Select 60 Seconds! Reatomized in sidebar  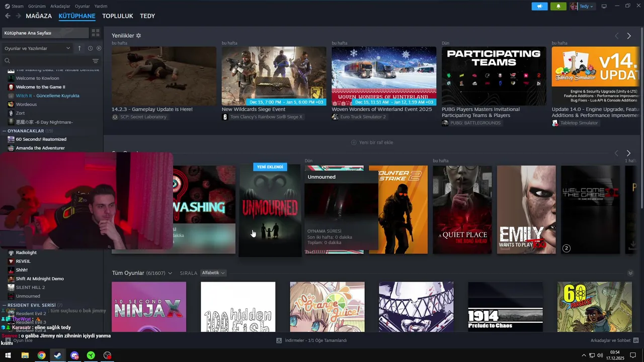point(41,139)
